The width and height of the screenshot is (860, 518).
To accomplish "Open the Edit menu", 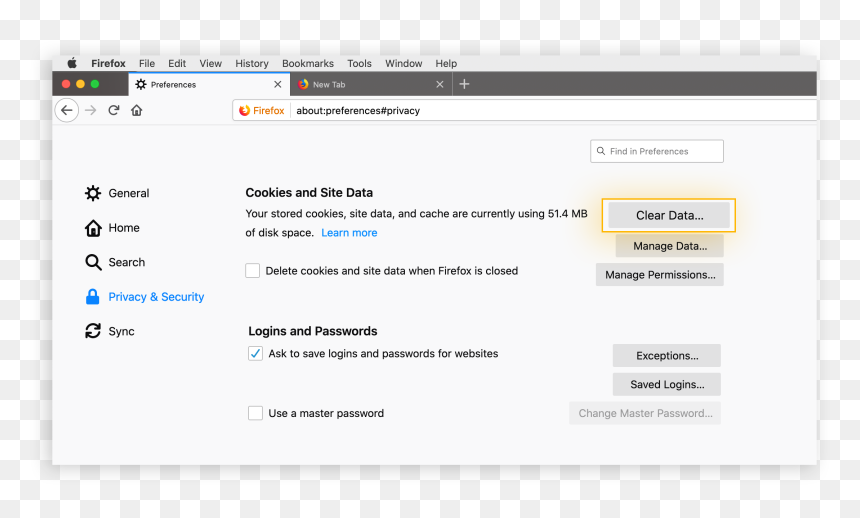I will [x=177, y=63].
